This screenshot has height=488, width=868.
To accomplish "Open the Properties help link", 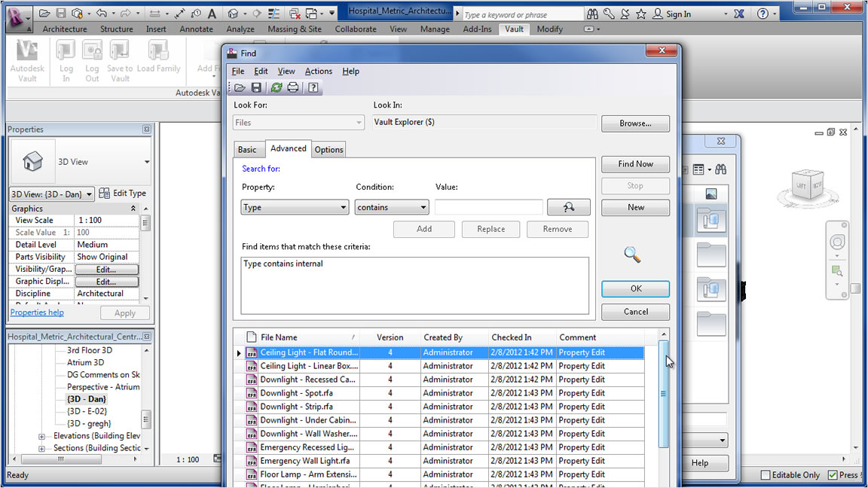I will click(37, 312).
